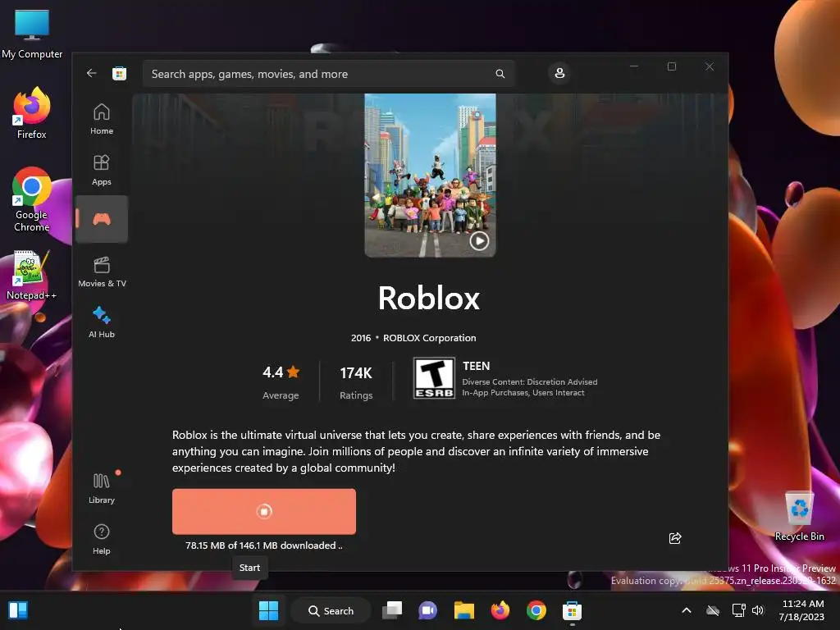Screen dimensions: 840x630
Task: Open Movies & TV in the sidebar
Action: coord(102,272)
